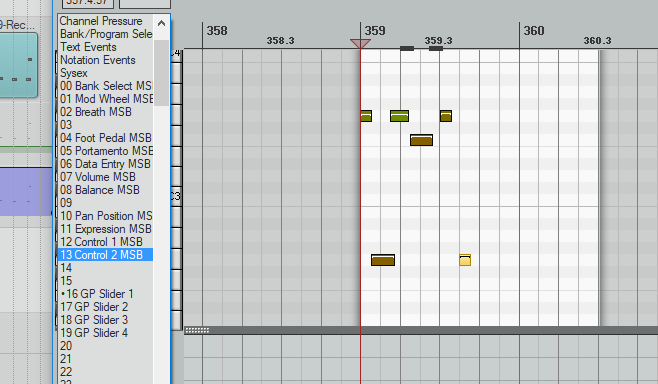This screenshot has width=658, height=384.
Task: Click the list scroll-up arrow
Action: click(162, 24)
